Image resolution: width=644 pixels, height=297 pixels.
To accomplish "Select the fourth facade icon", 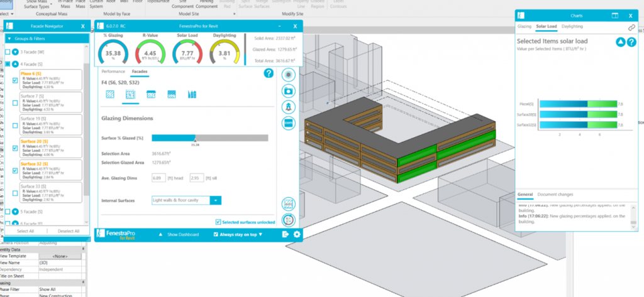I will click(x=172, y=94).
